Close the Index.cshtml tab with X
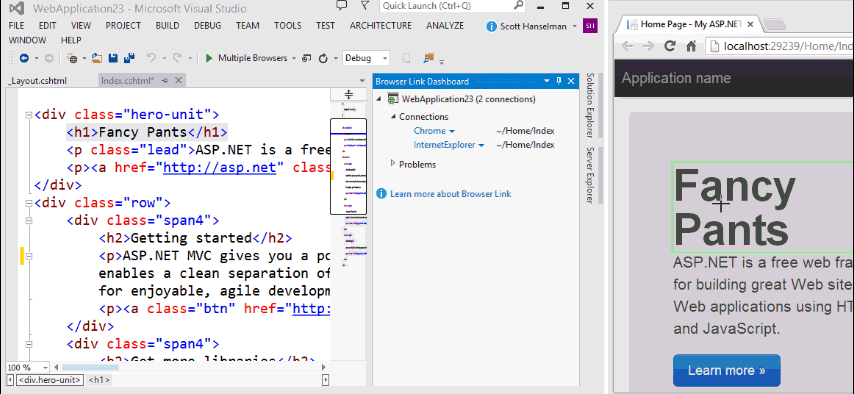Screen dimensions: 854x394 pos(178,81)
